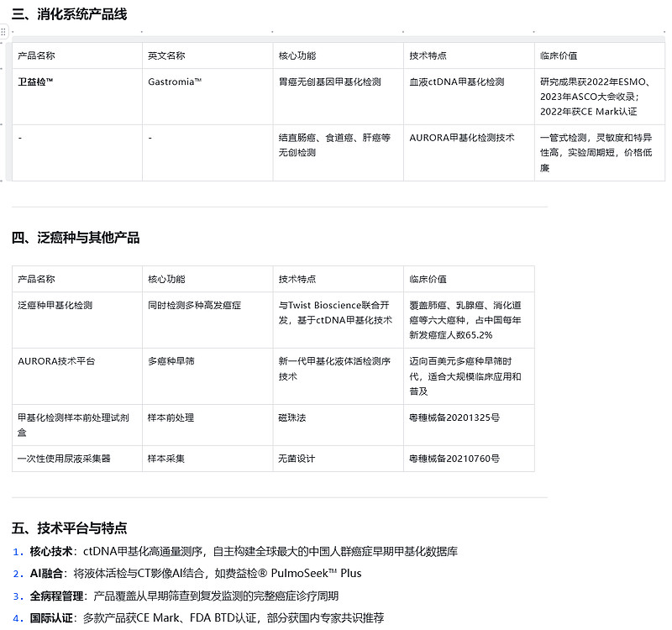Screen dimensions: 672x630
Task: Click the '粤穗械备20201325号' cell
Action: (469, 425)
